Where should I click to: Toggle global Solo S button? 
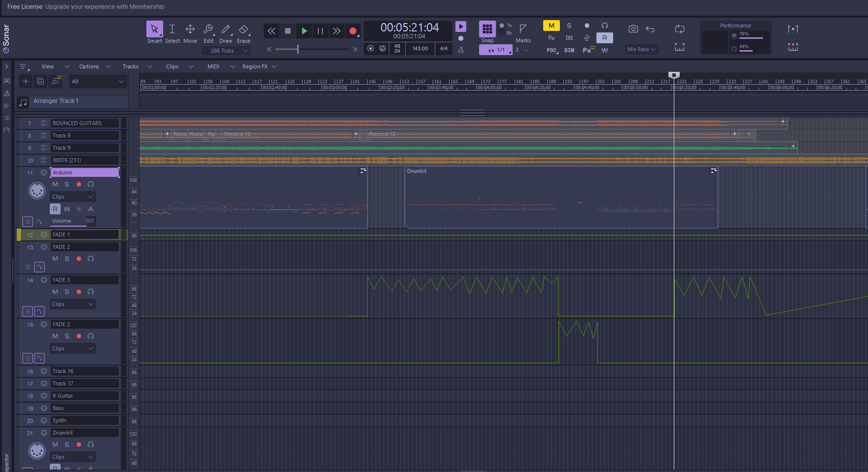click(x=569, y=25)
